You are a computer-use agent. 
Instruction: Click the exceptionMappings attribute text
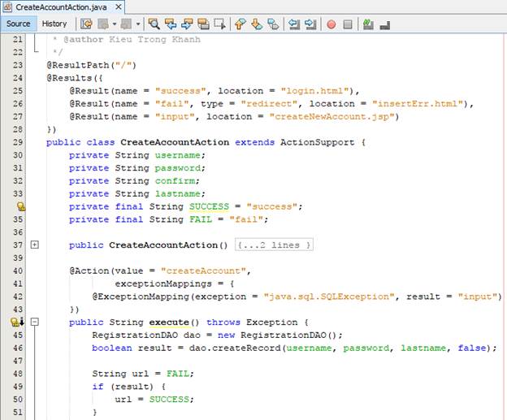pos(163,284)
